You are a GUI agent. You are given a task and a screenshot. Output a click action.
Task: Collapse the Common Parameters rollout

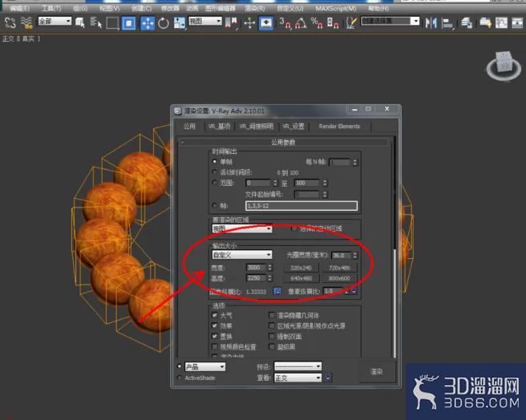284,142
